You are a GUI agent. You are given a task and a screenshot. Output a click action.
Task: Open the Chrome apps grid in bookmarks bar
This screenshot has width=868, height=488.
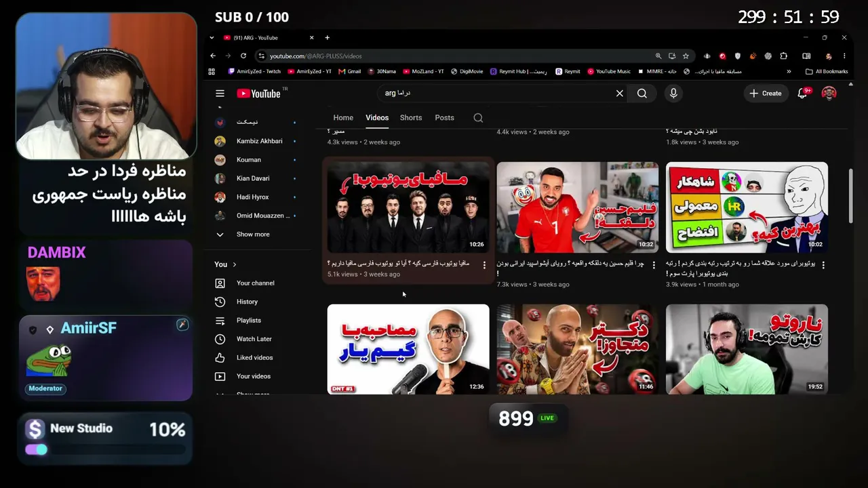(212, 71)
